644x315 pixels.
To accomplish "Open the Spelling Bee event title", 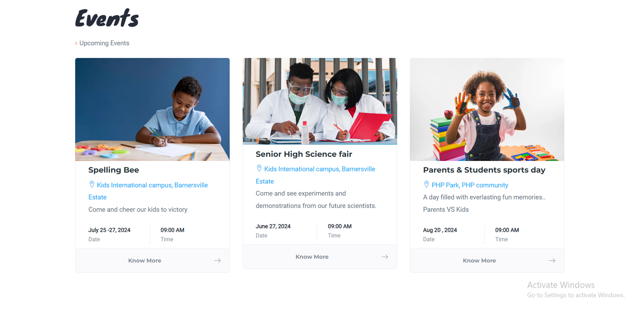I will pyautogui.click(x=114, y=170).
